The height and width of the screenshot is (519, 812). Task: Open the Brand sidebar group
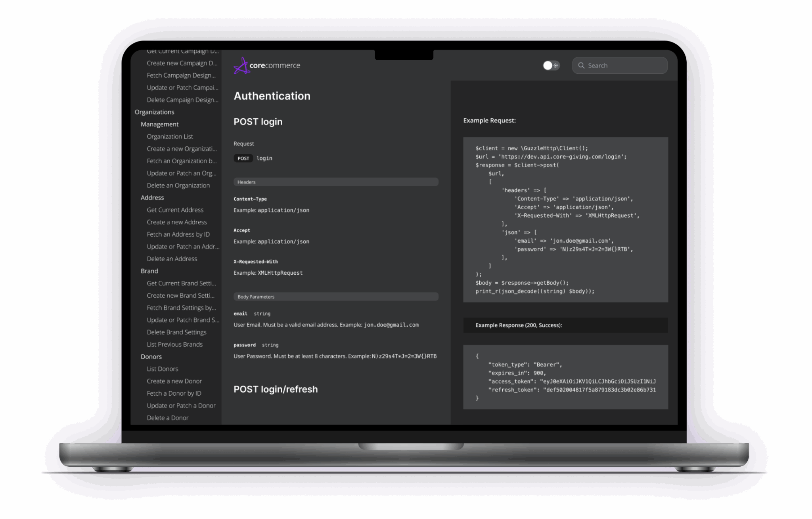[149, 271]
